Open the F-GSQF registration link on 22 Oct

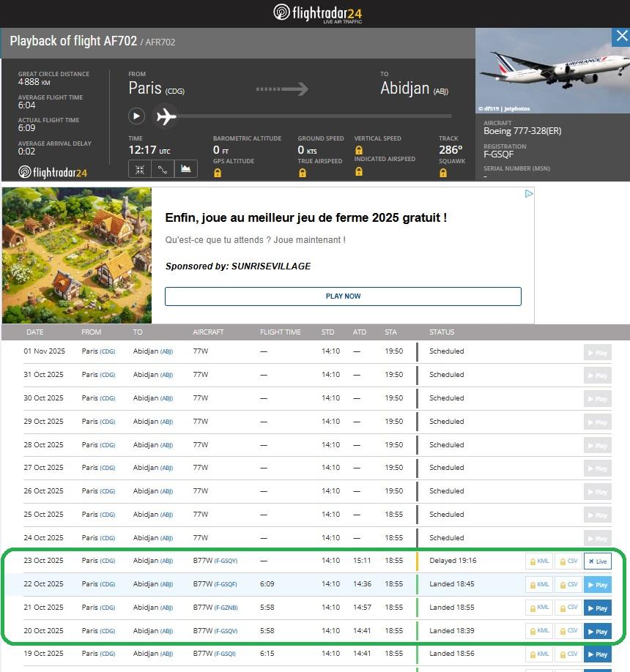tap(226, 585)
